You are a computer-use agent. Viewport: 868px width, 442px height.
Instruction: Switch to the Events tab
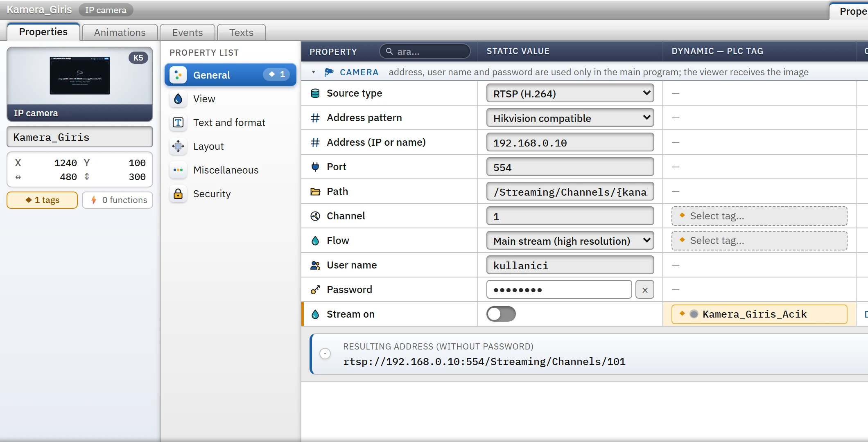tap(187, 32)
